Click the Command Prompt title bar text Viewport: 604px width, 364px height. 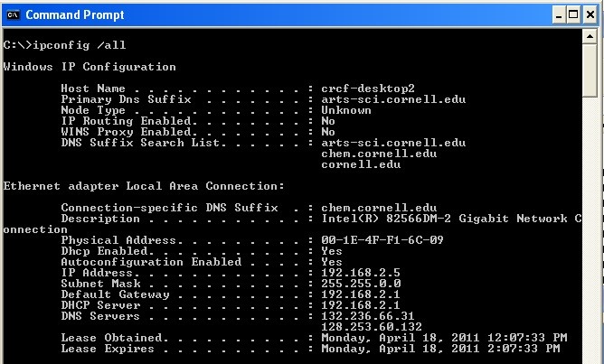(x=75, y=15)
